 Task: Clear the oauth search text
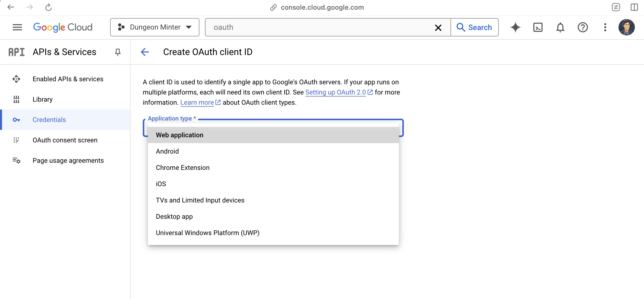point(438,28)
